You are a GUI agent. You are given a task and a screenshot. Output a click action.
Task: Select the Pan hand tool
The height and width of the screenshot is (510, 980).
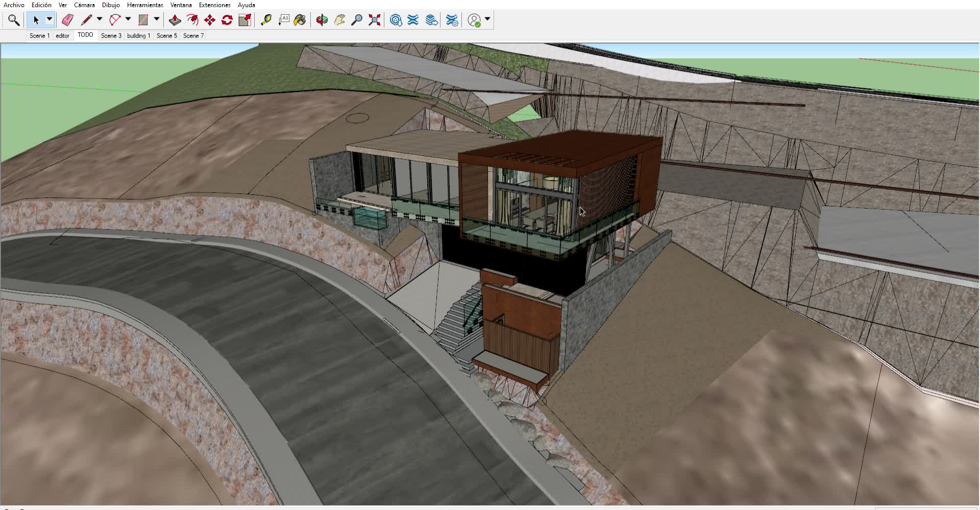pyautogui.click(x=339, y=20)
